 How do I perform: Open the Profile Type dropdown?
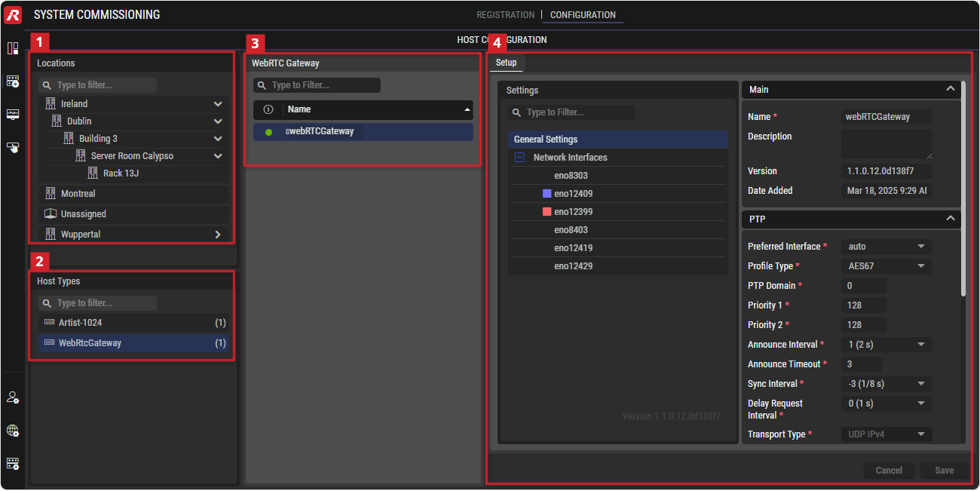(x=887, y=266)
